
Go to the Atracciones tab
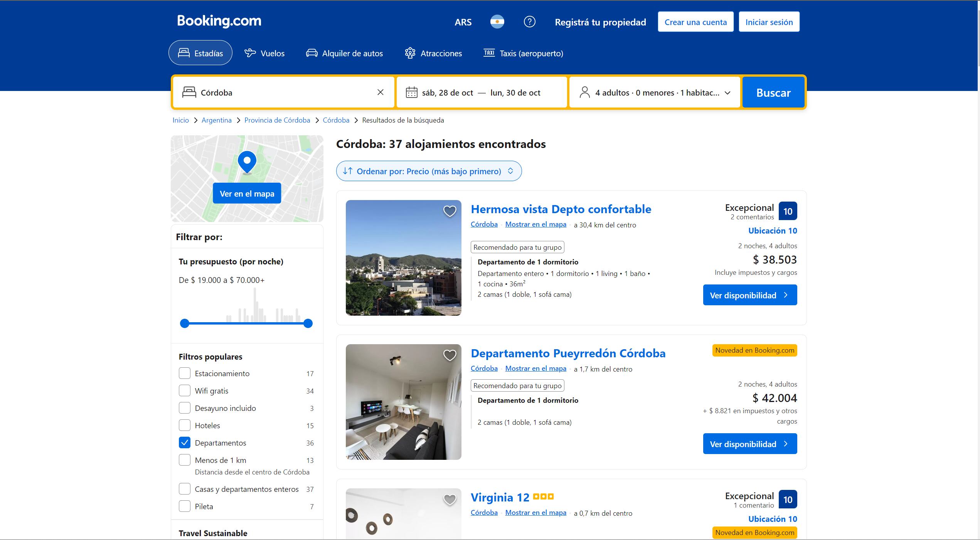(433, 53)
